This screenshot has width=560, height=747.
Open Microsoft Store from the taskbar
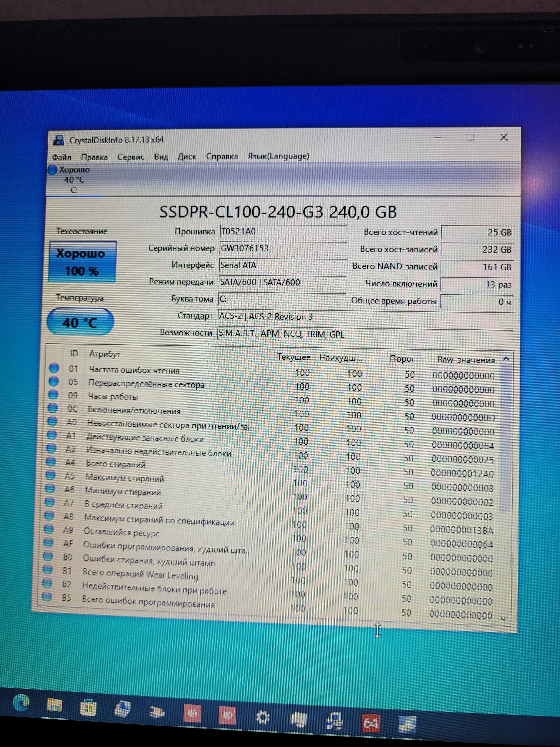[88, 708]
